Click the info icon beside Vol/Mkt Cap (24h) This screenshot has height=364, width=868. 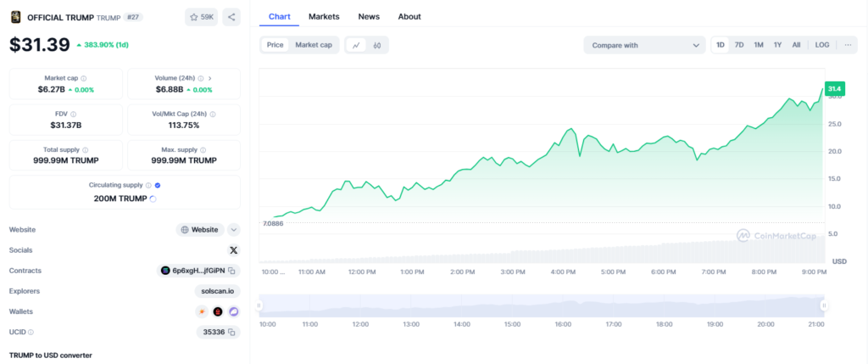click(x=213, y=115)
